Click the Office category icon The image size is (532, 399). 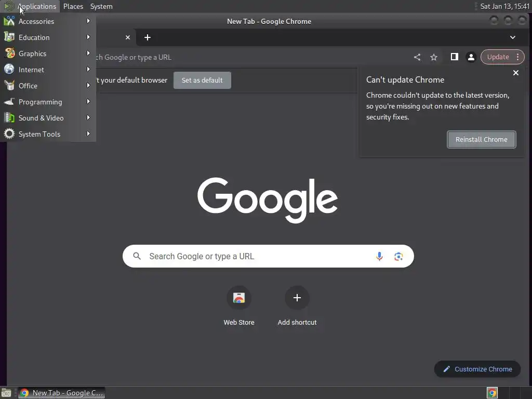9,86
